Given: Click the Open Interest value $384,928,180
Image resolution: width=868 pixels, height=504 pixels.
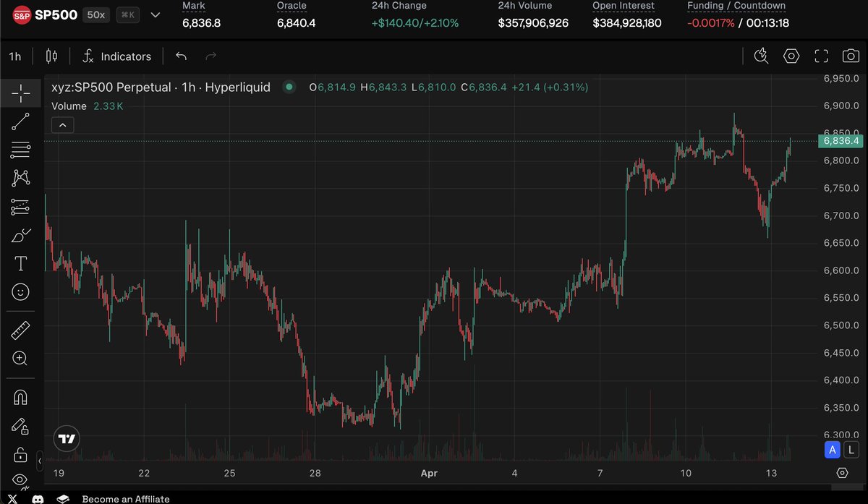Looking at the screenshot, I should (x=627, y=23).
